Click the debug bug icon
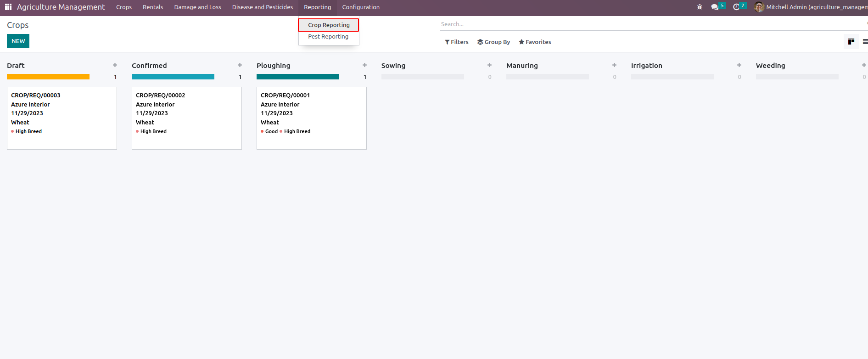The image size is (868, 359). 700,7
